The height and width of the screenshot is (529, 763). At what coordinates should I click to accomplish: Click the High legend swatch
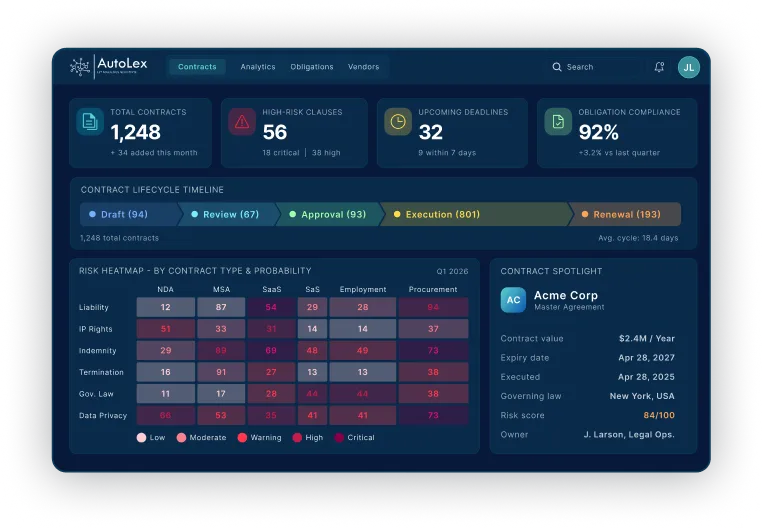[x=297, y=438]
